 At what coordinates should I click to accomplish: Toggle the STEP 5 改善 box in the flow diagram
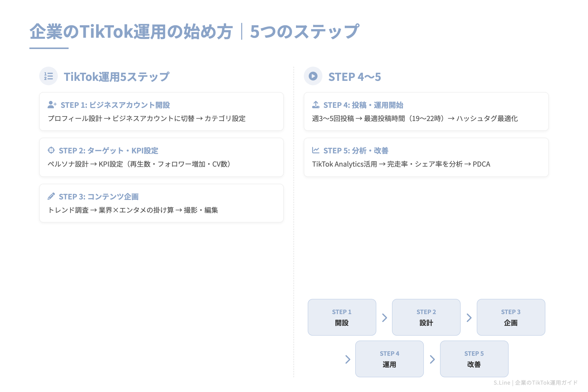pyautogui.click(x=474, y=359)
